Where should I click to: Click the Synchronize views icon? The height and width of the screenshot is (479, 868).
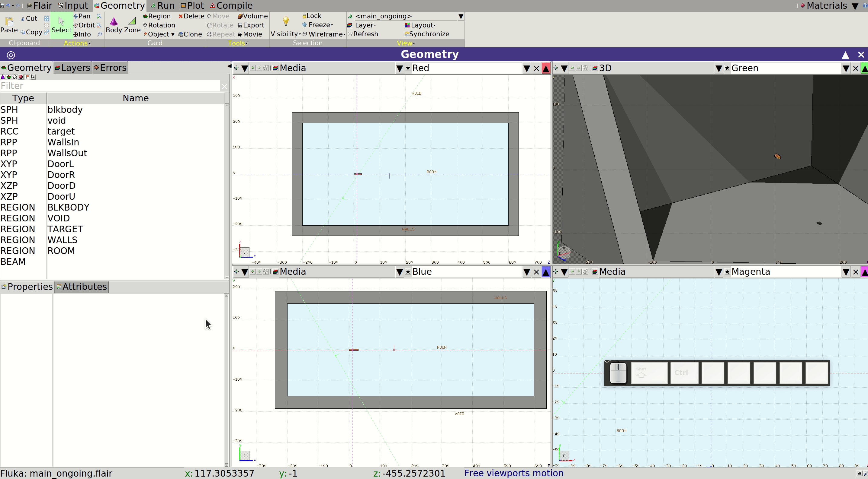407,34
